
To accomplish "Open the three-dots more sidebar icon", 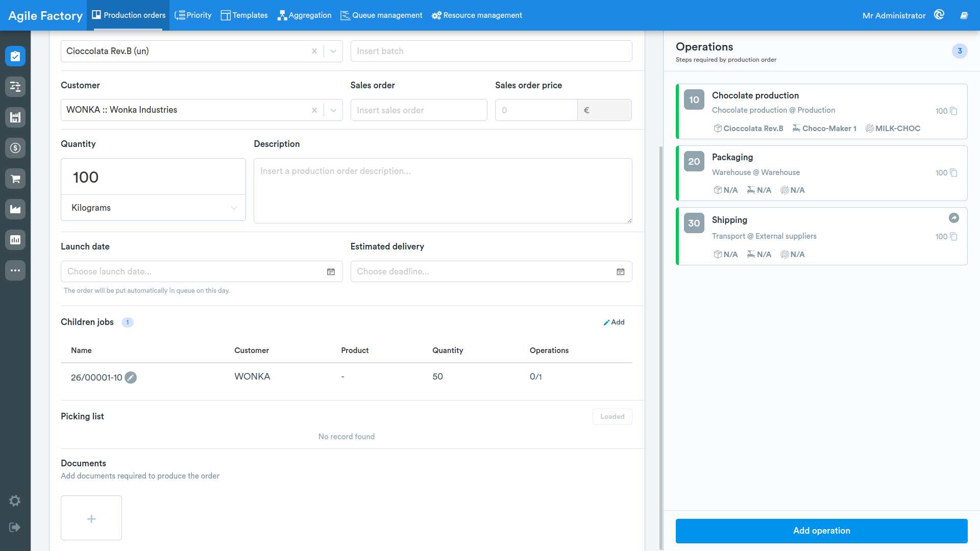I will tap(15, 270).
